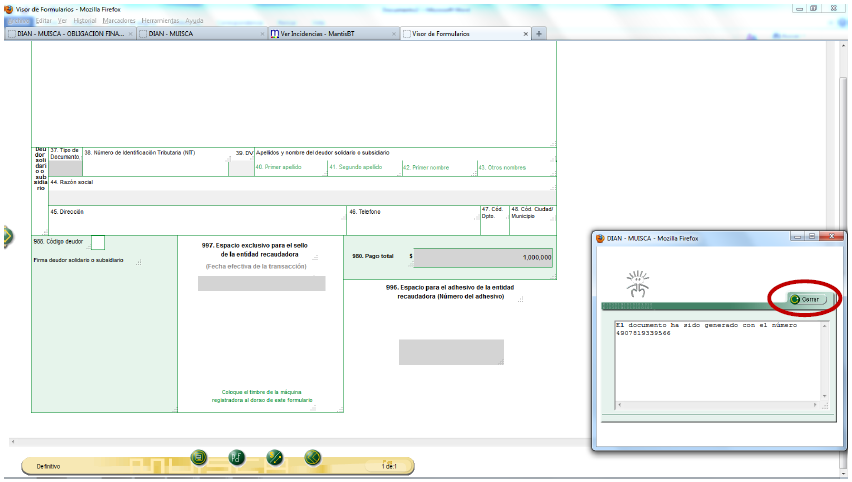The height and width of the screenshot is (482, 852).
Task: Open the Marcadores menu
Action: 118,21
